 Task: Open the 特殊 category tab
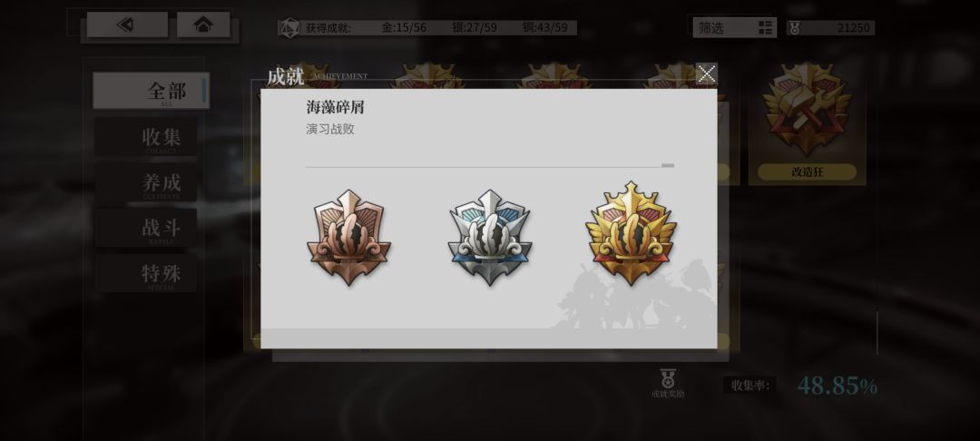pyautogui.click(x=146, y=274)
